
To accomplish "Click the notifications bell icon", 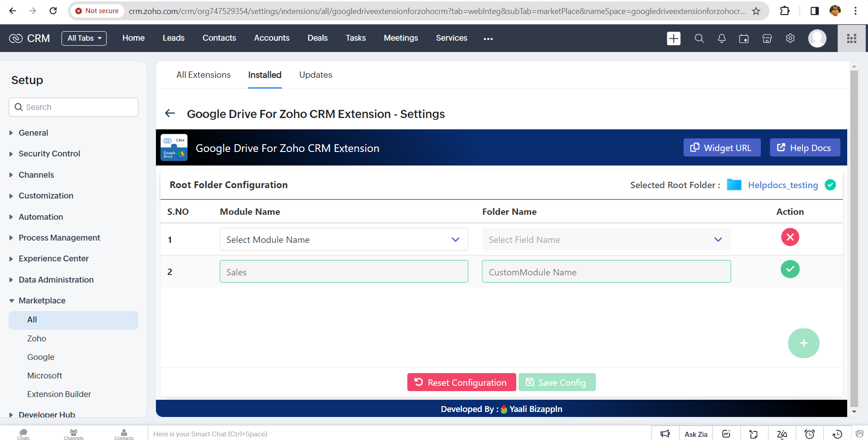I will point(722,38).
